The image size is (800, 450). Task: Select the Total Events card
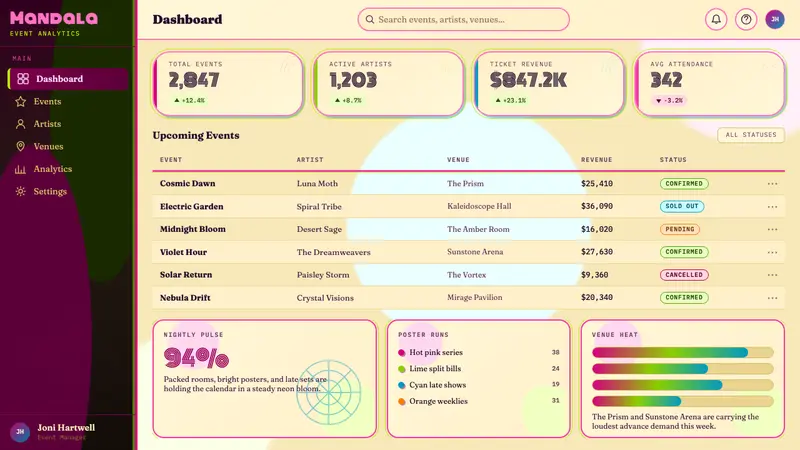pyautogui.click(x=228, y=84)
